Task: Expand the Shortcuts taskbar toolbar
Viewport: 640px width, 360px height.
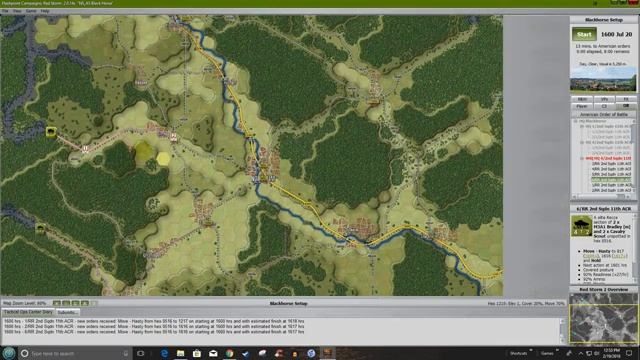Action: click(x=530, y=351)
